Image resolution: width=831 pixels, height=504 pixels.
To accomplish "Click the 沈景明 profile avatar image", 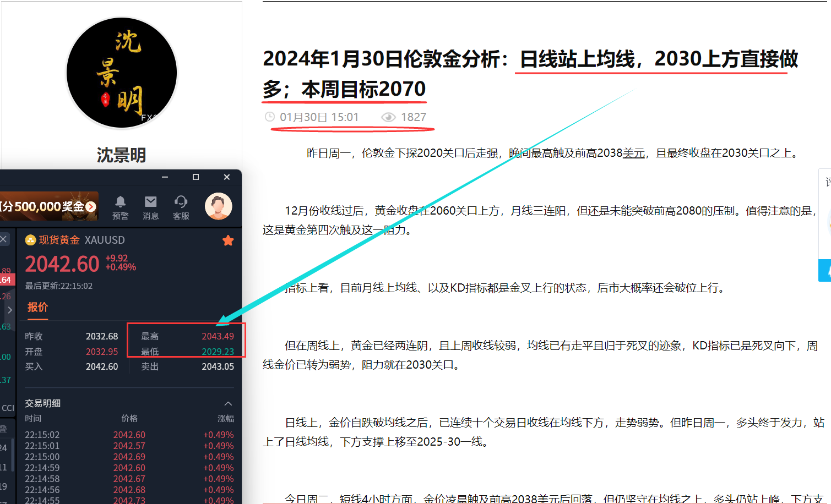I will coord(122,73).
